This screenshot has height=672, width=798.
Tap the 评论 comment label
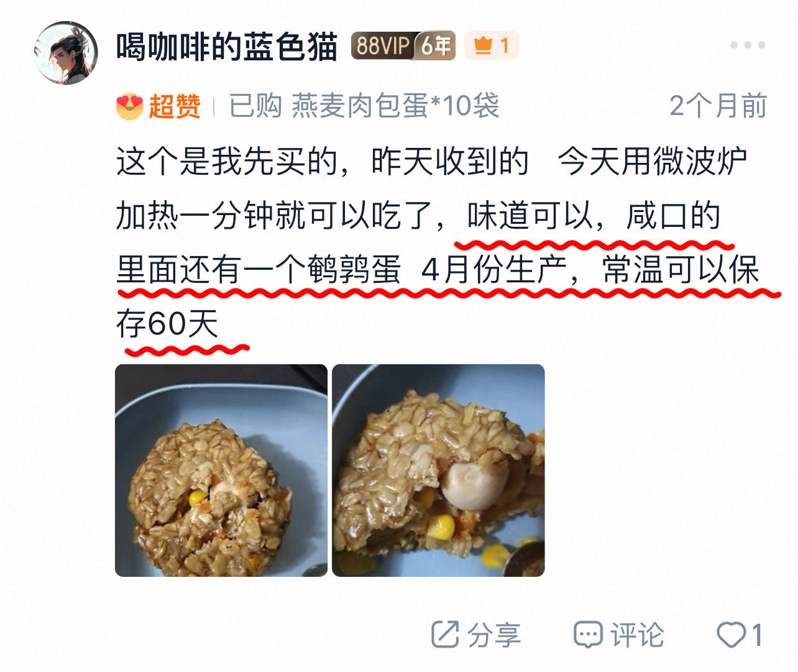[637, 635]
